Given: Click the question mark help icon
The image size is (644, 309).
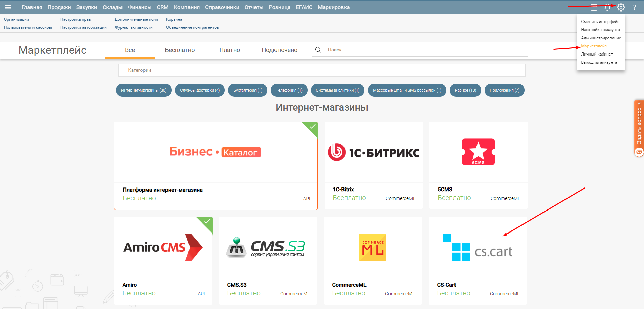Looking at the screenshot, I should point(635,7).
